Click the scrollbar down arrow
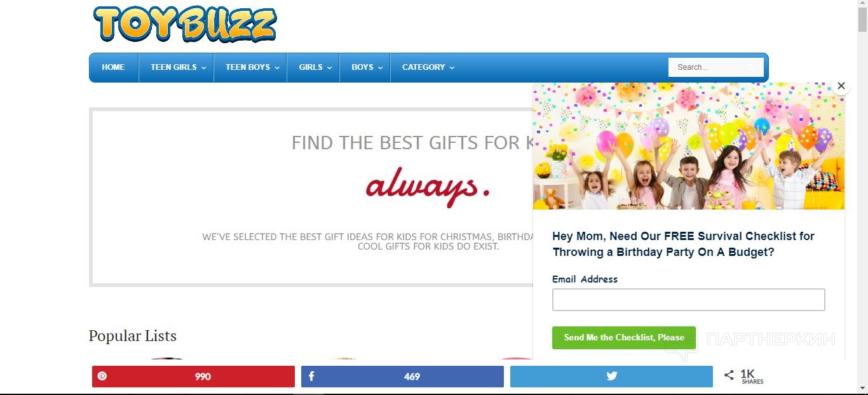The width and height of the screenshot is (868, 395). (x=862, y=388)
